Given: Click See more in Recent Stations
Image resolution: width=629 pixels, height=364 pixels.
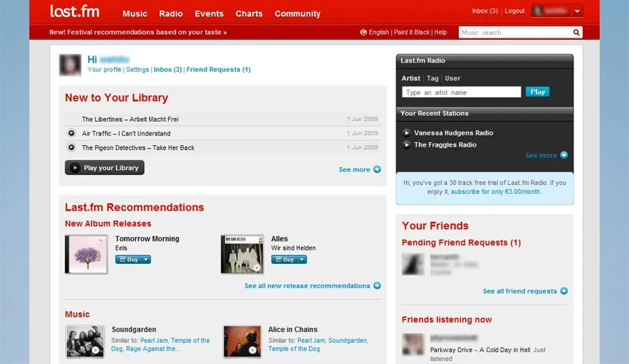Looking at the screenshot, I should [541, 155].
